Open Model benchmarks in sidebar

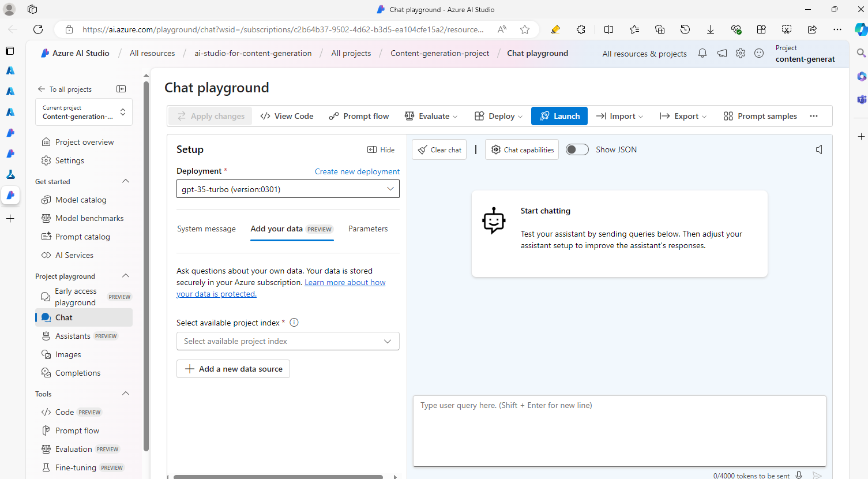(89, 218)
